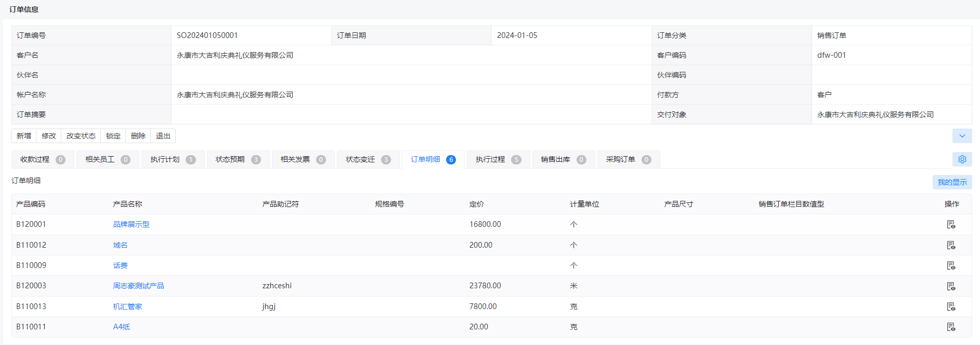The image size is (980, 345).
Task: Click 产品编码 column header
Action: [31, 204]
